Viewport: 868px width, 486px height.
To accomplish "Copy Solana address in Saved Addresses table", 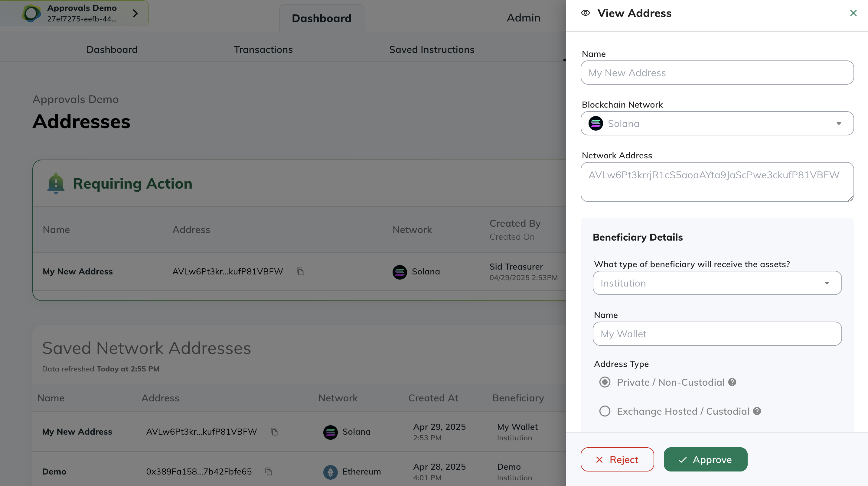I will click(x=274, y=431).
